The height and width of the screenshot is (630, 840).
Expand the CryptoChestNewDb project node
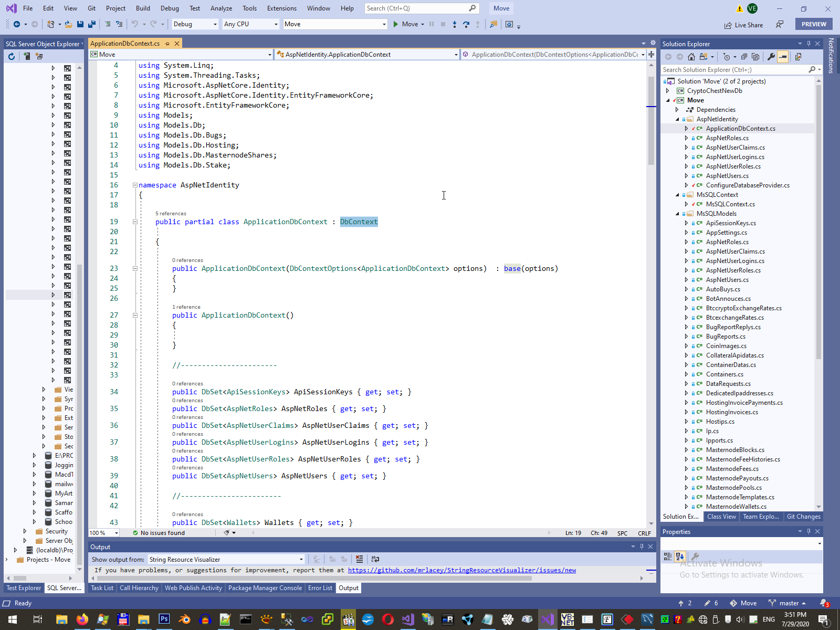668,91
